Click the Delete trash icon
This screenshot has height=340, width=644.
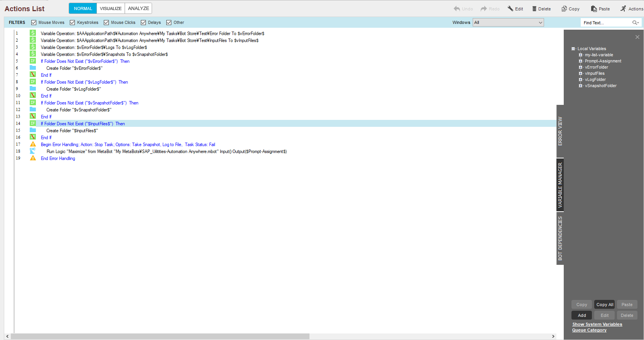tap(534, 8)
